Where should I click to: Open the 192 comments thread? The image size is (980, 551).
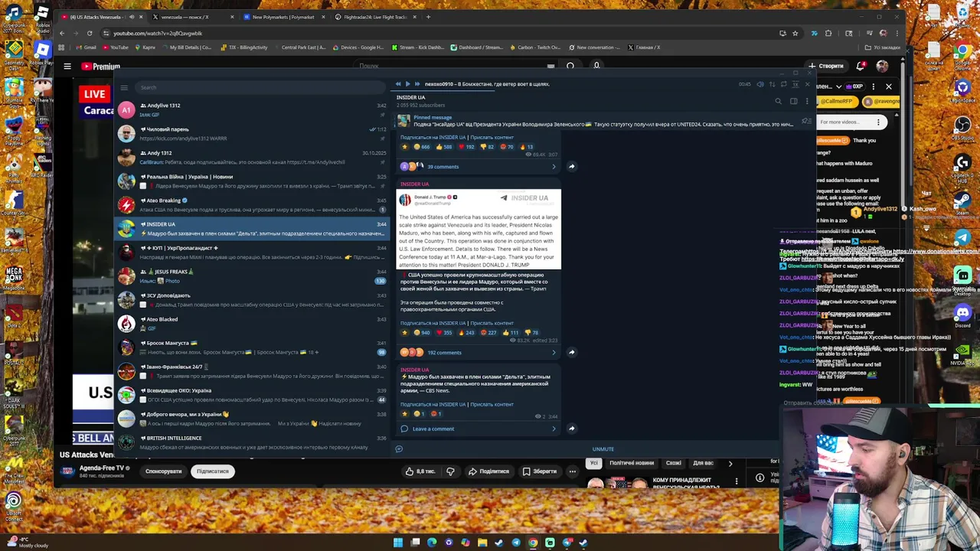[x=479, y=353]
